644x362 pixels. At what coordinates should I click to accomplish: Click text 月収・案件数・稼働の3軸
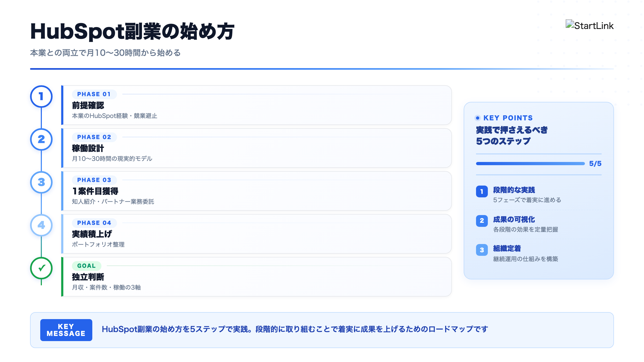106,287
